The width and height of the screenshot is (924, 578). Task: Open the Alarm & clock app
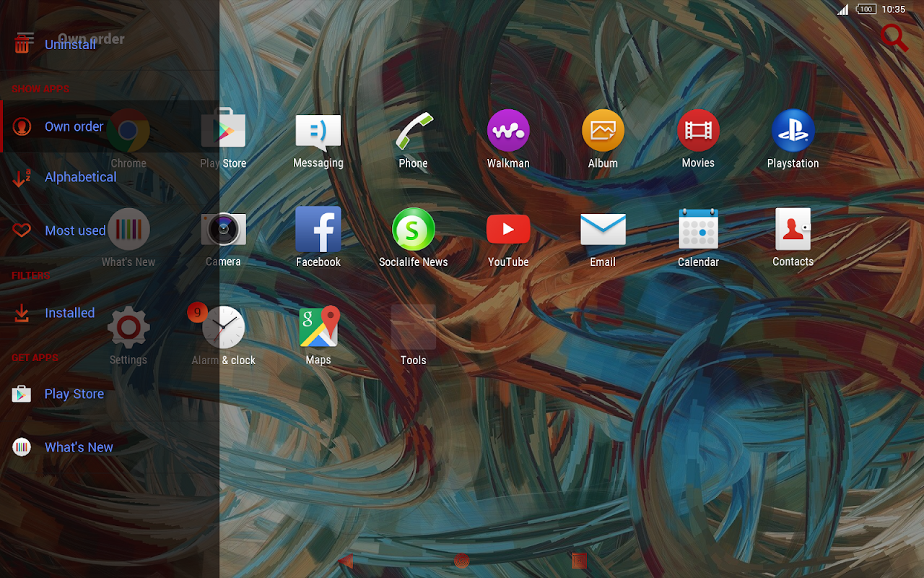click(x=223, y=337)
